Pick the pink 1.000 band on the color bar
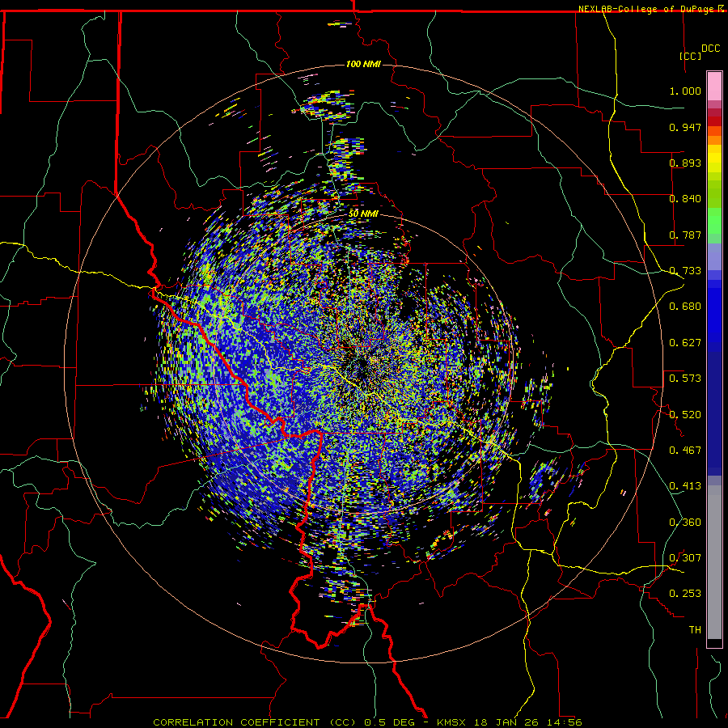 714,87
